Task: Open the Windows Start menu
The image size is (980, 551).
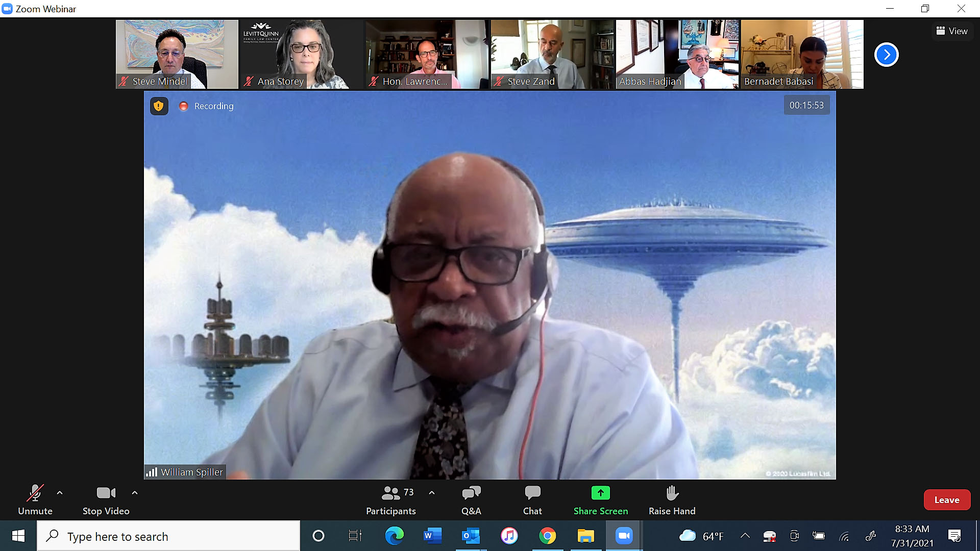Action: tap(18, 536)
